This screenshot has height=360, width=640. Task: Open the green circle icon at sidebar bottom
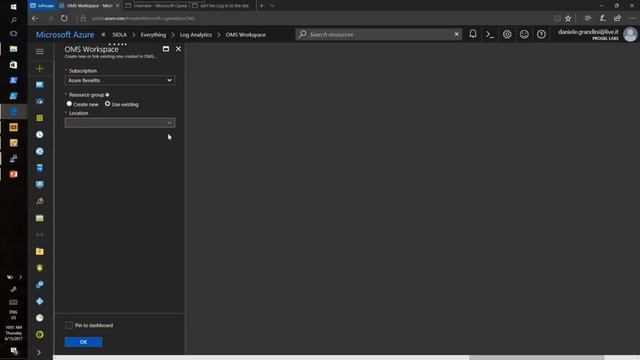(40, 335)
